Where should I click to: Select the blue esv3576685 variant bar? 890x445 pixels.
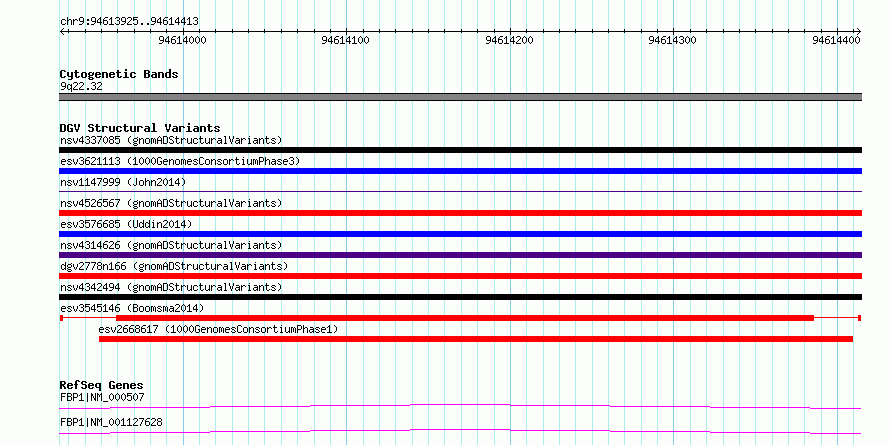click(x=460, y=234)
